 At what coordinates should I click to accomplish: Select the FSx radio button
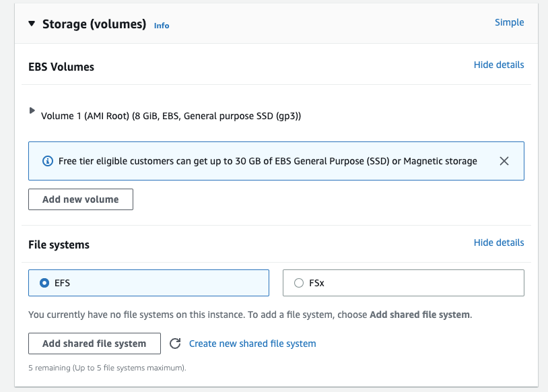pyautogui.click(x=299, y=284)
